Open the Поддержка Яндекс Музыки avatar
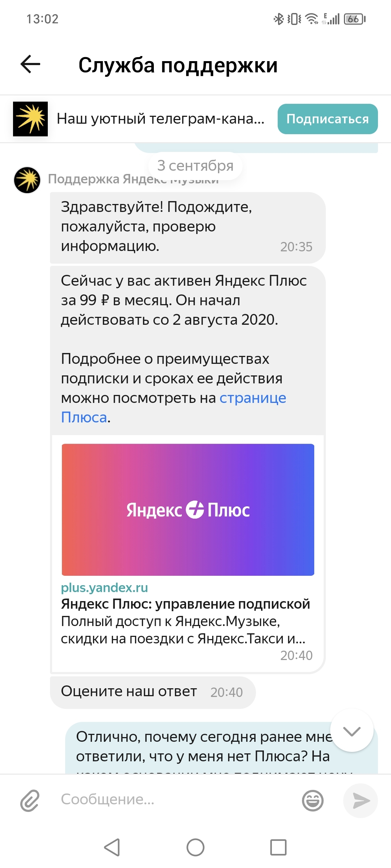 point(27,180)
